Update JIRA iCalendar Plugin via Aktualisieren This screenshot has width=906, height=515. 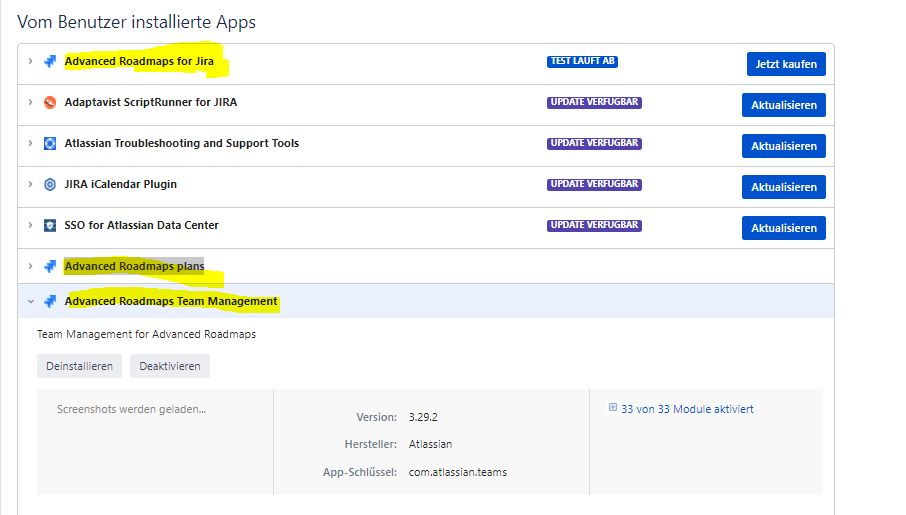click(784, 187)
